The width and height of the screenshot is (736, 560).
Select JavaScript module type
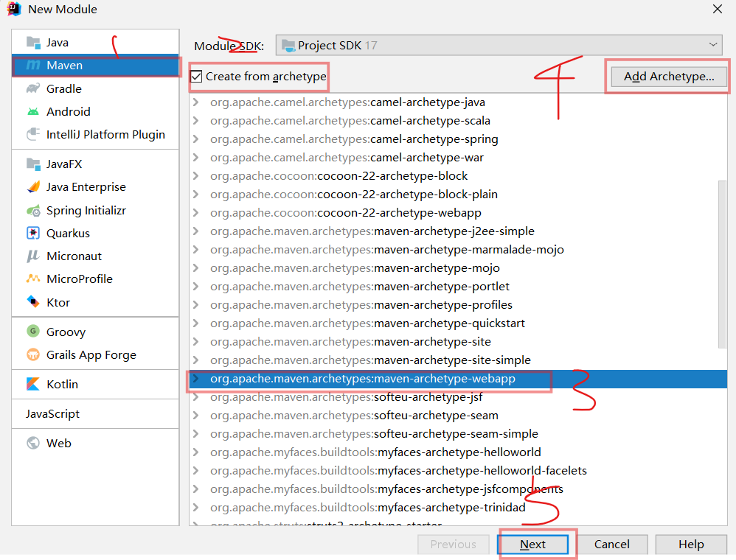[x=52, y=413]
